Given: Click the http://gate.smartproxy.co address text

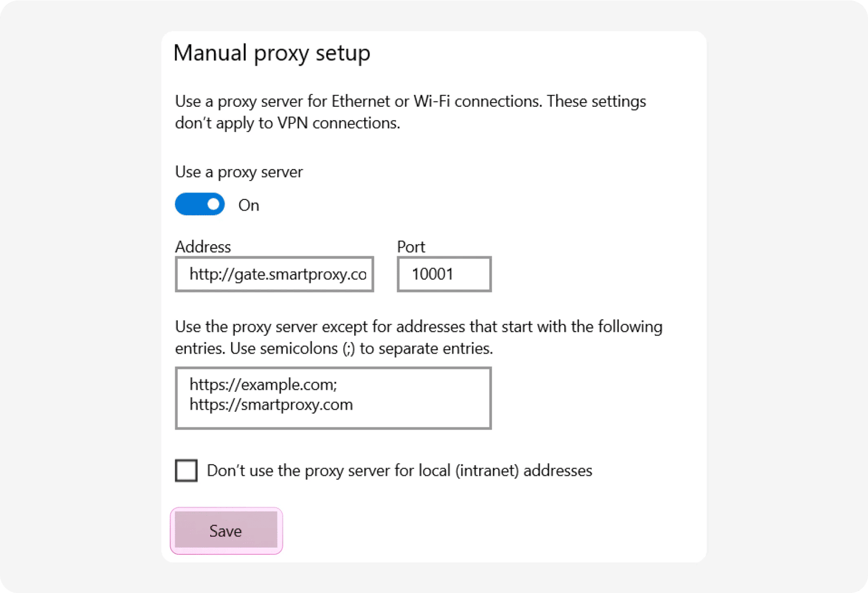Looking at the screenshot, I should coord(277,274).
